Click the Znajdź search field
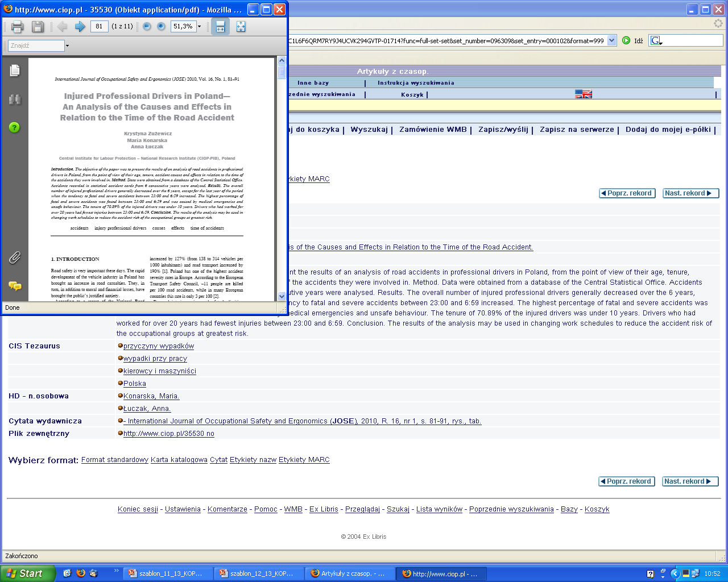 coord(36,45)
